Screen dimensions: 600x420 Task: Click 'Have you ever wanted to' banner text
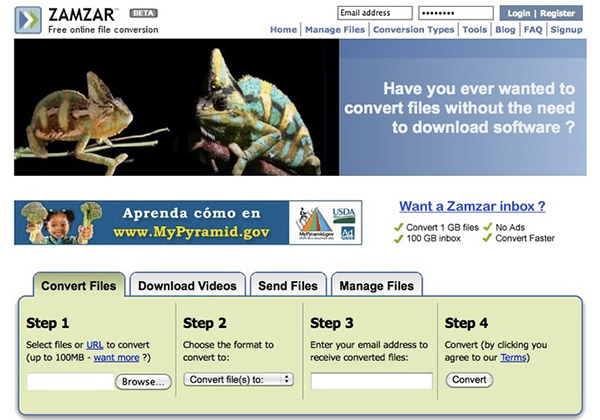tap(479, 89)
